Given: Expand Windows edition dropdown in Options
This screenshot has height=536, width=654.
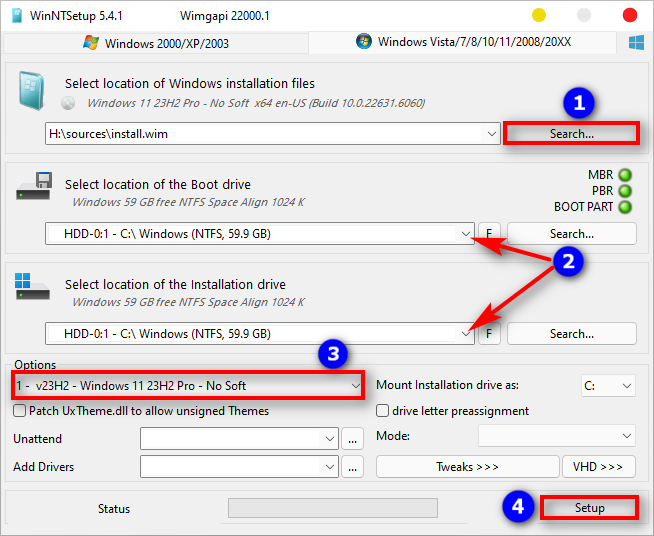Looking at the screenshot, I should pyautogui.click(x=355, y=385).
